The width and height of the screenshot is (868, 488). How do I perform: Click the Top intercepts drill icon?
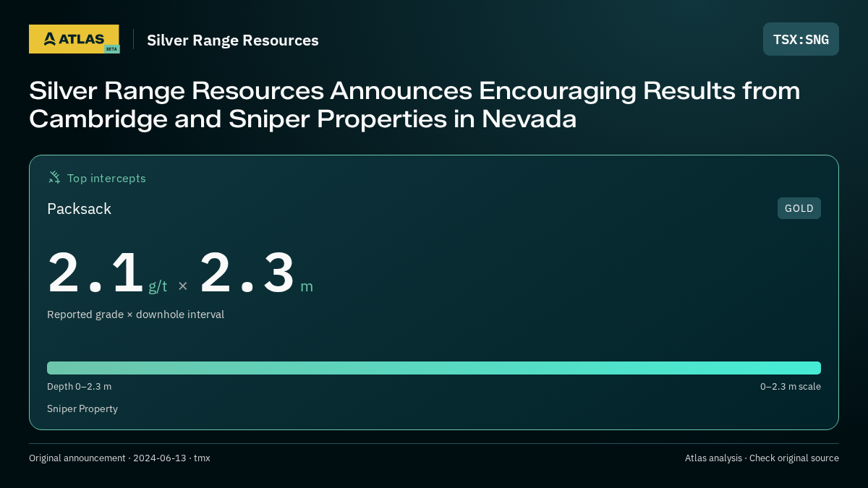(x=54, y=178)
